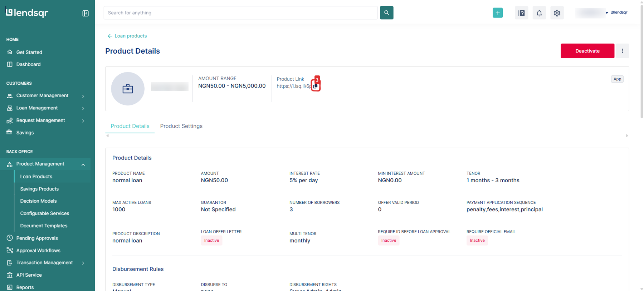This screenshot has width=644, height=291.
Task: Click the search magnifier button
Action: (x=386, y=13)
